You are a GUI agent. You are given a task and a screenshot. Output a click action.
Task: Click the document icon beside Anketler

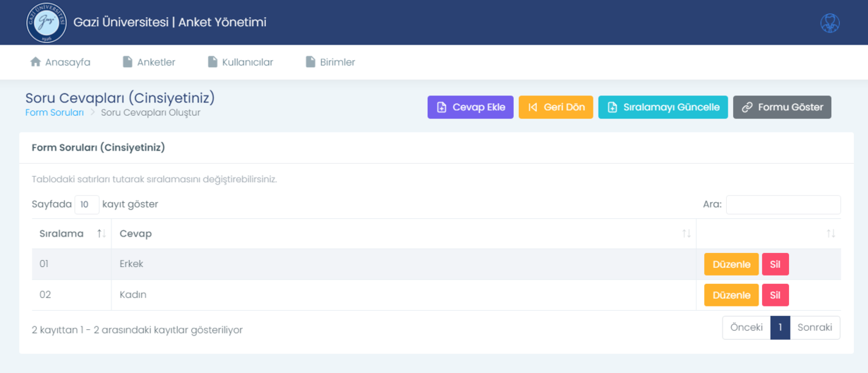coord(128,62)
